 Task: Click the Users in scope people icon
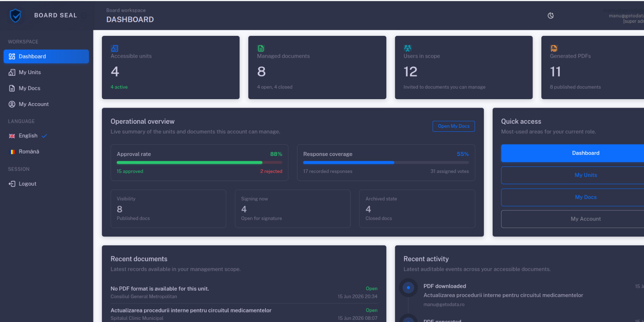[407, 48]
